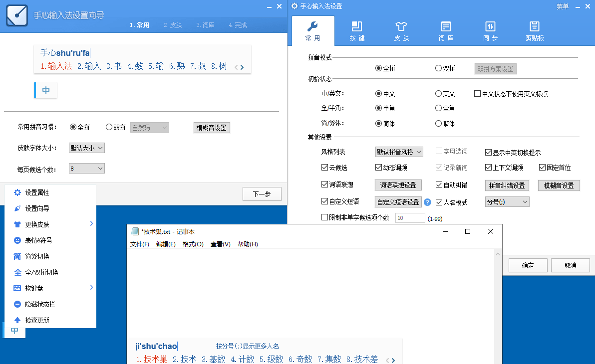Open the 格式 menu in Notepad
The image size is (595, 364).
click(x=193, y=244)
